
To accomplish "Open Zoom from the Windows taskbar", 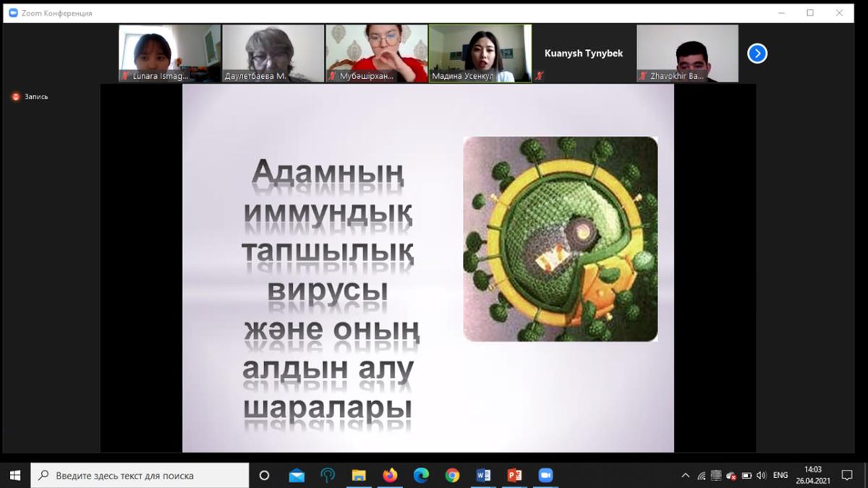I will pyautogui.click(x=545, y=476).
